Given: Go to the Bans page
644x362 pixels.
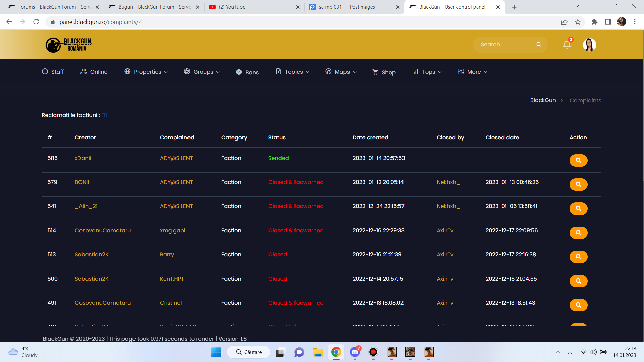Looking at the screenshot, I should [248, 72].
